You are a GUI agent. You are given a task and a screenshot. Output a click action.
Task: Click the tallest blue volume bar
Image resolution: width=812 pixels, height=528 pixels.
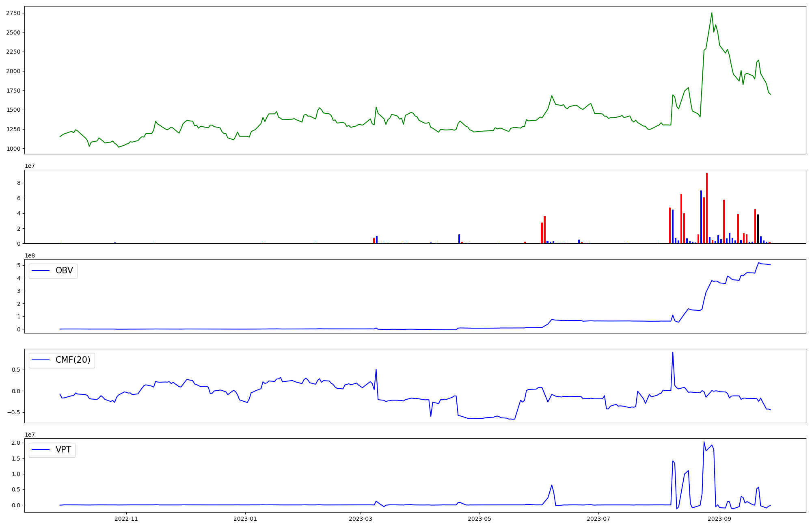coord(701,217)
